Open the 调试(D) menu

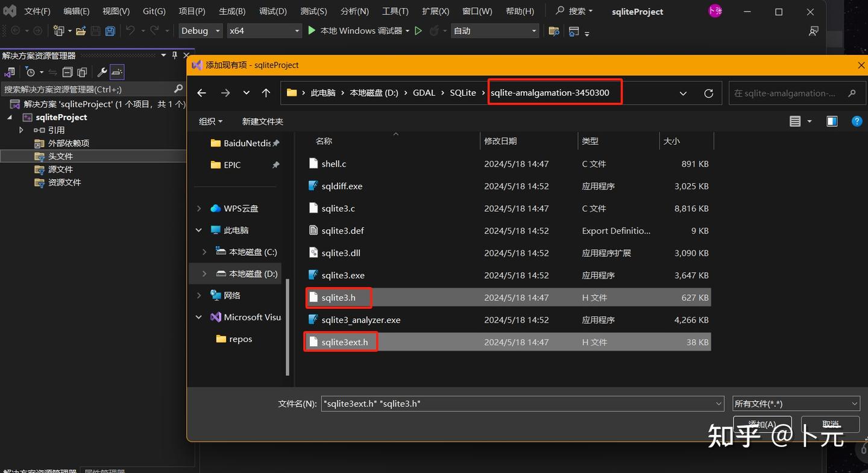[x=272, y=11]
